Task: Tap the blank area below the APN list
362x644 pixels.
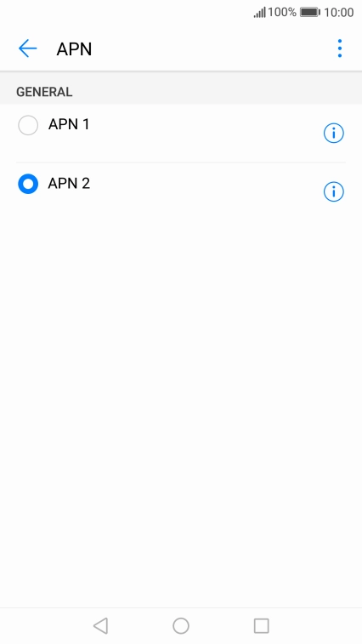Action: click(x=181, y=411)
